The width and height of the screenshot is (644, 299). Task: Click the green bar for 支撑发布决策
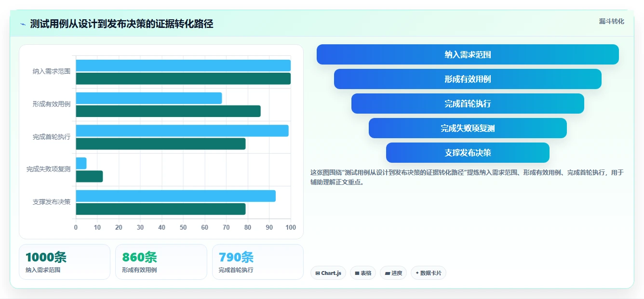point(161,209)
